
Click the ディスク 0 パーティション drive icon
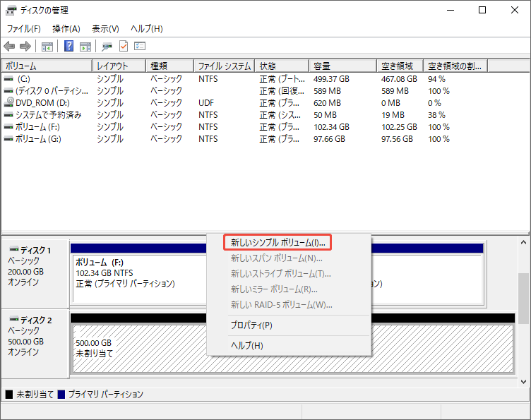(8, 91)
